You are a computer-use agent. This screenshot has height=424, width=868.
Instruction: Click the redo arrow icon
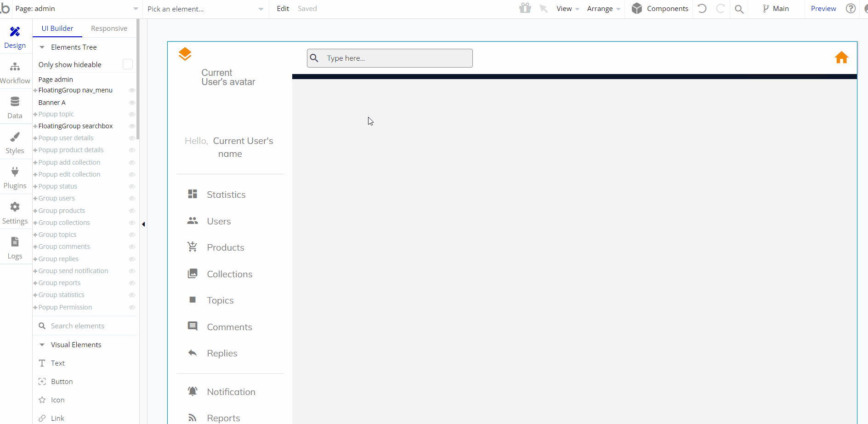[x=720, y=8]
